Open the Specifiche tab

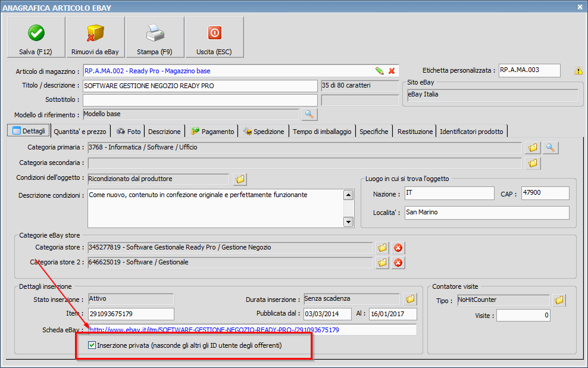374,132
